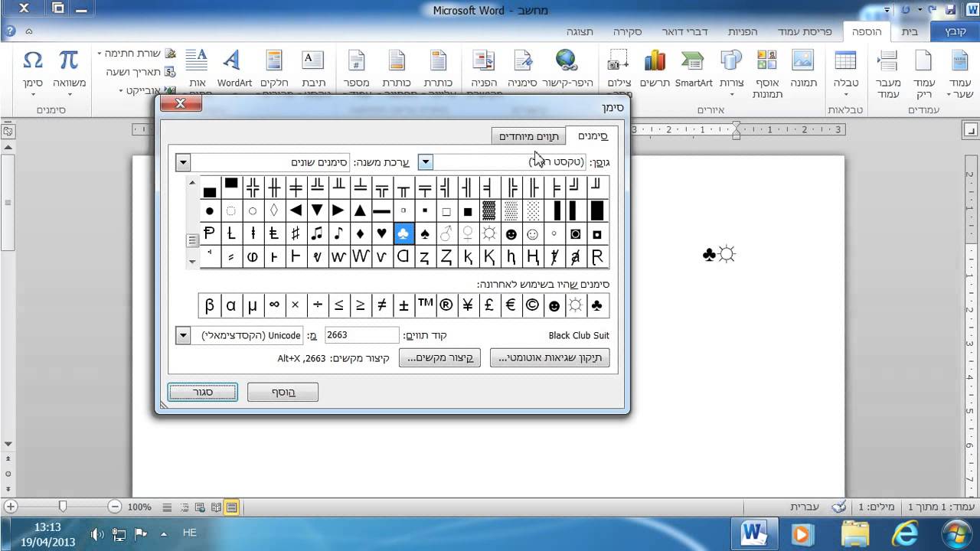Switch to Print Layout view in status bar
The height and width of the screenshot is (551, 980).
tap(231, 507)
